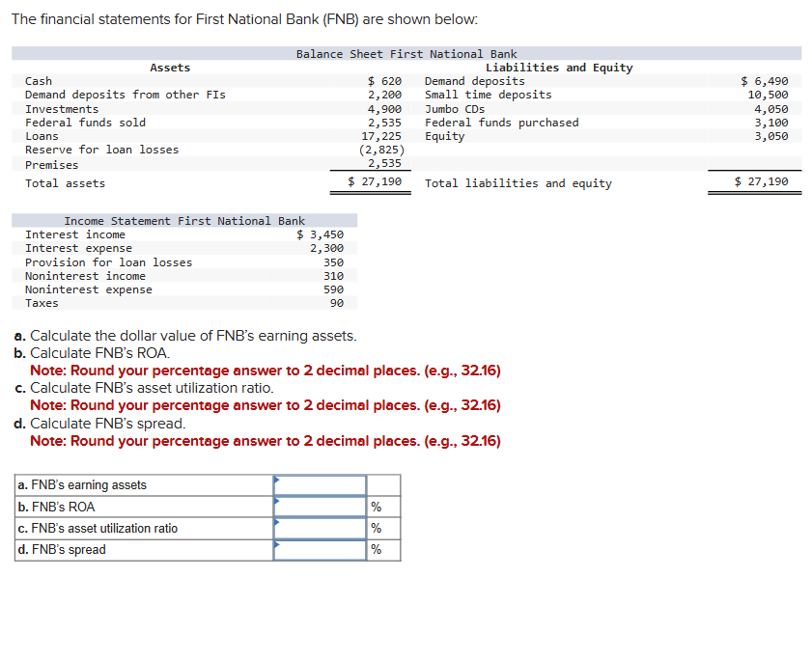Click the FNB's earning assets answer input field
The width and height of the screenshot is (812, 660).
click(x=319, y=485)
